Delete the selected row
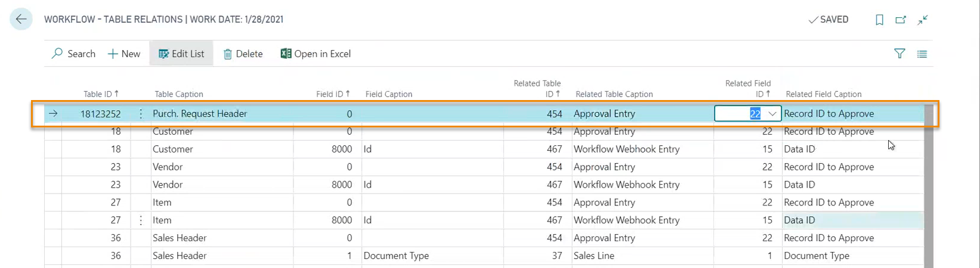The image size is (980, 268). [x=243, y=54]
